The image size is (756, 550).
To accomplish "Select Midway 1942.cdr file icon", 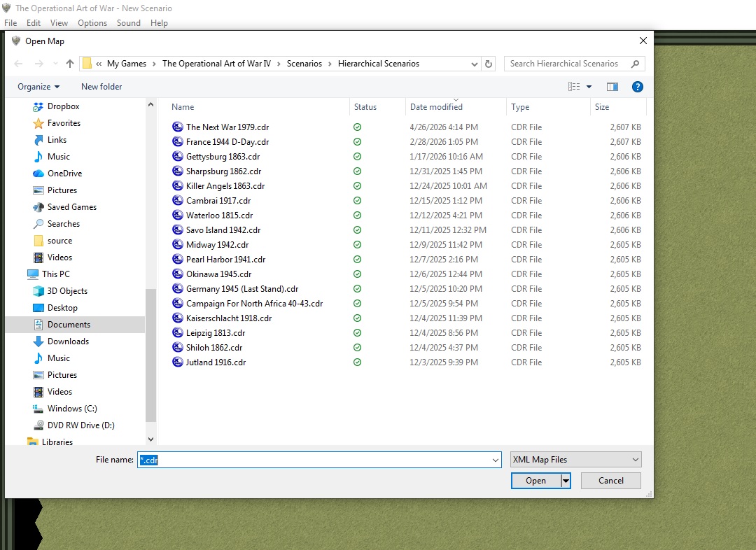I will coord(178,244).
